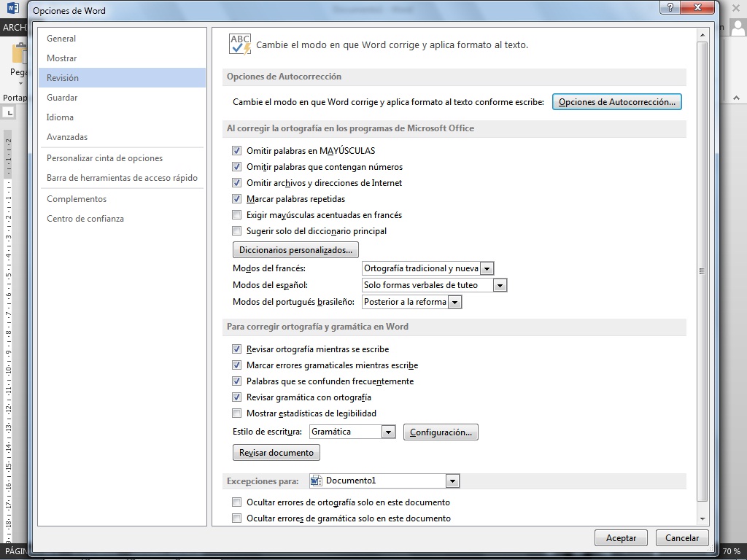The height and width of the screenshot is (560, 747).
Task: Uncheck Omitir palabras en MAYÚSCULAS
Action: coord(236,151)
